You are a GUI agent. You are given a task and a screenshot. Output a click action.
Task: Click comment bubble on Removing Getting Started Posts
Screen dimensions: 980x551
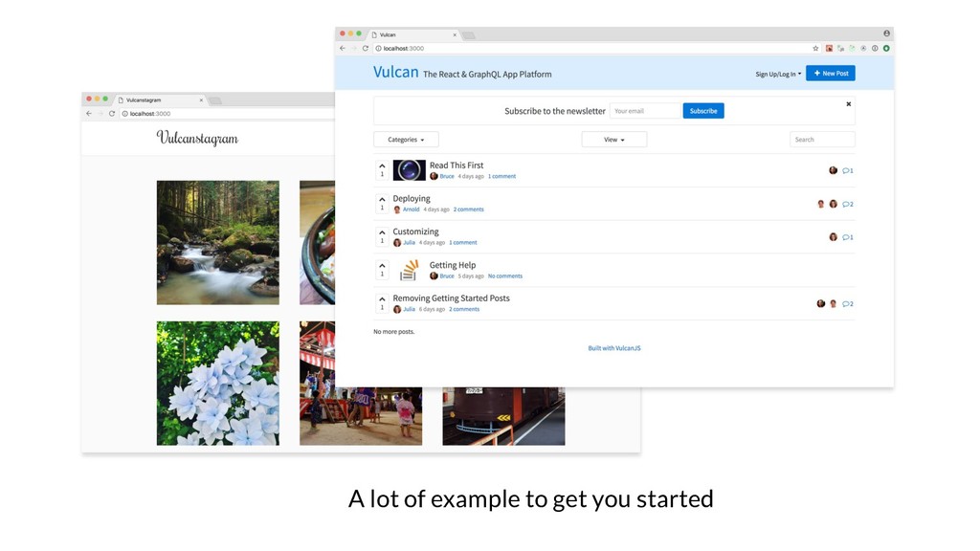(x=847, y=304)
